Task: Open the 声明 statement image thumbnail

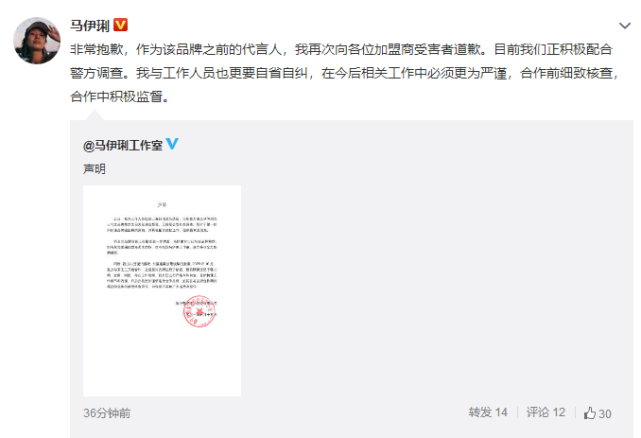Action: point(162,290)
